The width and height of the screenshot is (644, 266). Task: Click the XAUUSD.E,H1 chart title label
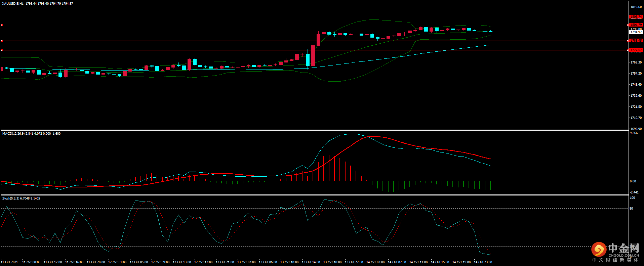click(x=13, y=4)
